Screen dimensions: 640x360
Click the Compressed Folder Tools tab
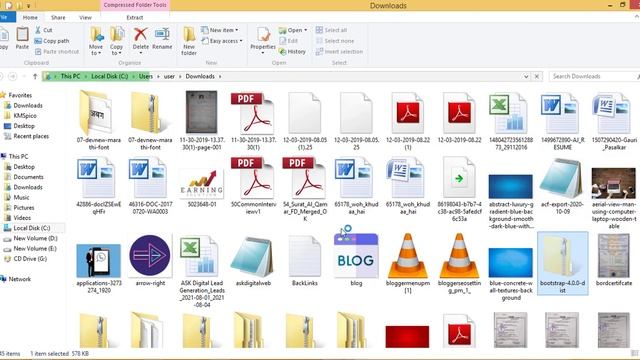pos(135,5)
